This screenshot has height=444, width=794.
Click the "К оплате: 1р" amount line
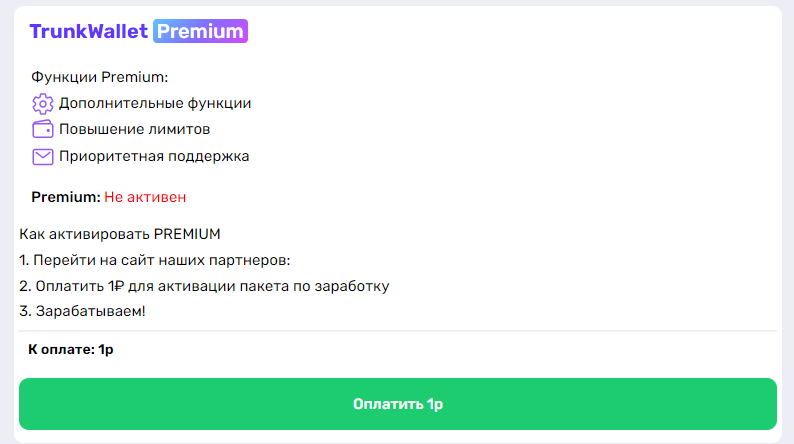tap(71, 350)
